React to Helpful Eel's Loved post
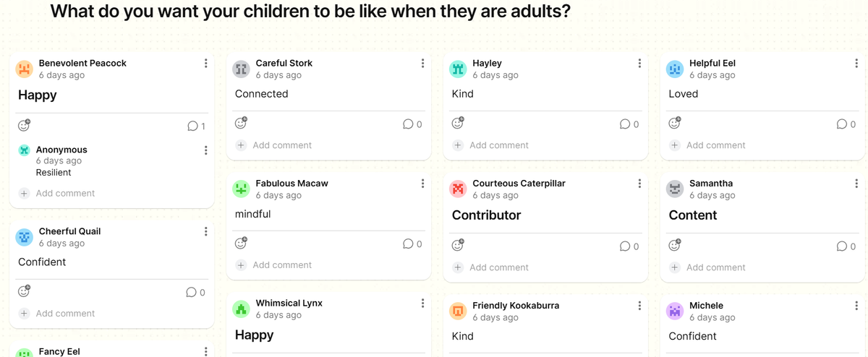The width and height of the screenshot is (868, 357). (675, 124)
